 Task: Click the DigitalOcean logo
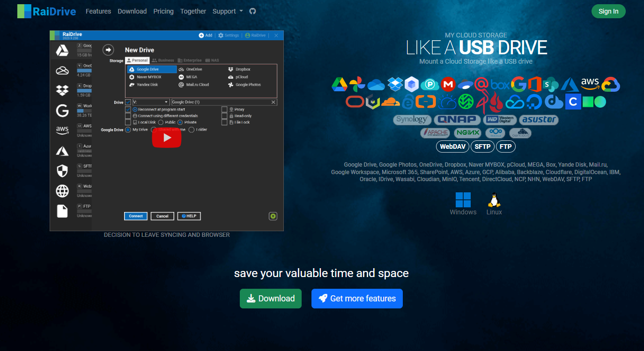(x=534, y=102)
